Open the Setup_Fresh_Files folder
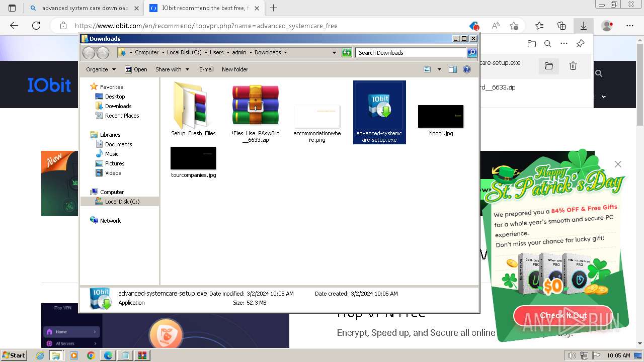Image resolution: width=644 pixels, height=362 pixels. [x=193, y=110]
